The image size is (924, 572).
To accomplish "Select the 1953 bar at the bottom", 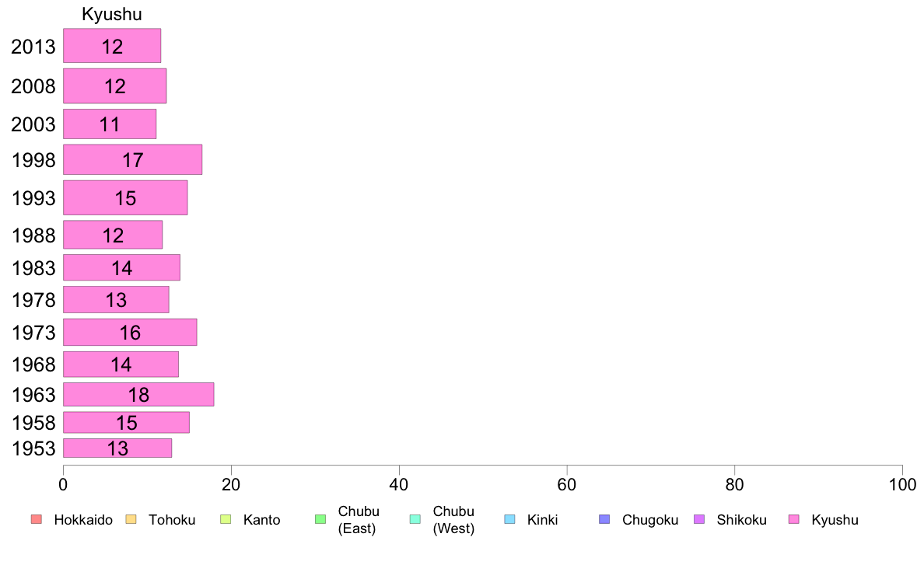I will click(x=117, y=448).
